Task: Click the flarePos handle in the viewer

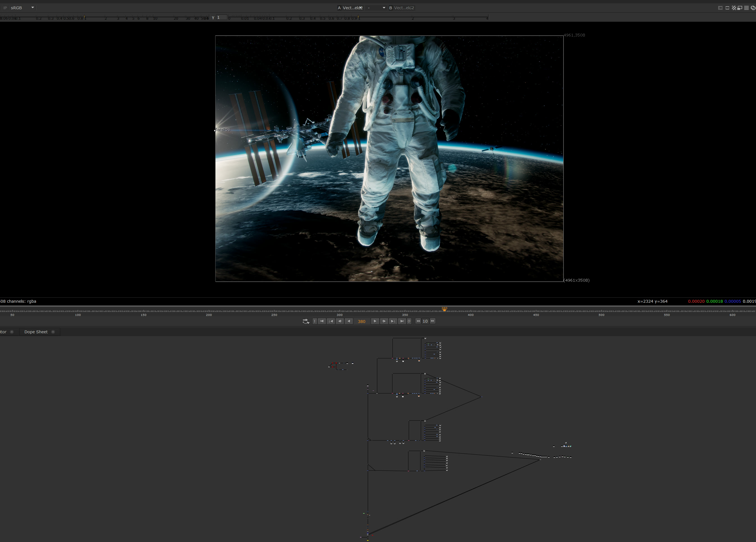Action: [x=215, y=130]
